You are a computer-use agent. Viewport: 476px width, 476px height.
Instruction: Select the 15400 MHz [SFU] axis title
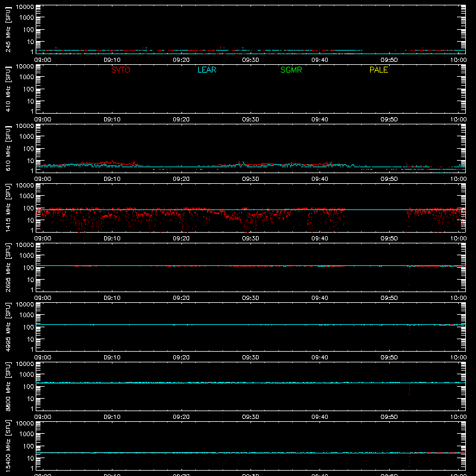(x=8, y=446)
